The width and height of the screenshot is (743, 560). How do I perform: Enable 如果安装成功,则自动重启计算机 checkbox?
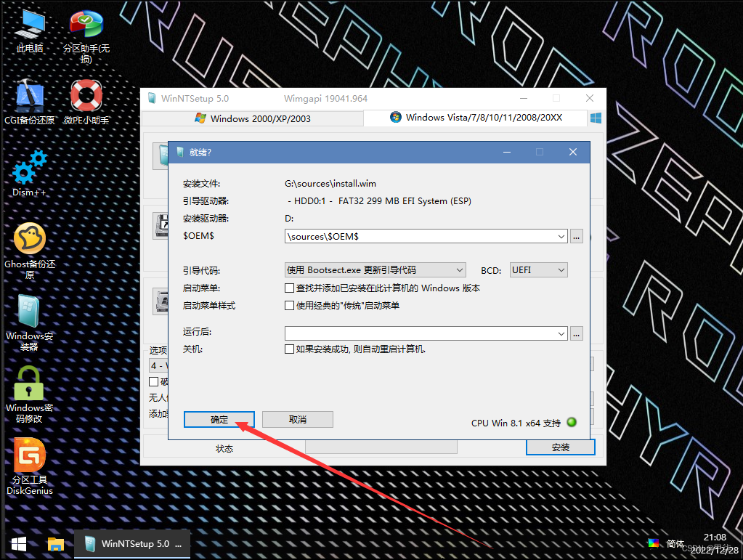pos(289,349)
